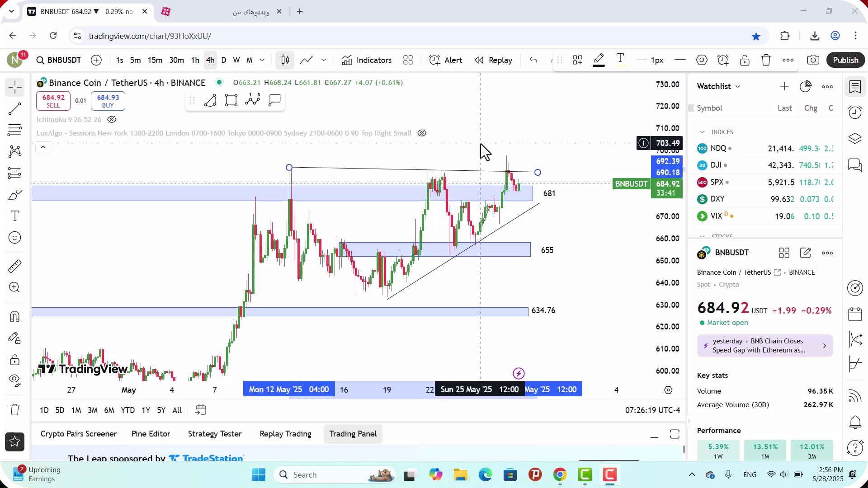Image resolution: width=868 pixels, height=488 pixels.
Task: Lock the selected drawing
Action: click(x=745, y=60)
